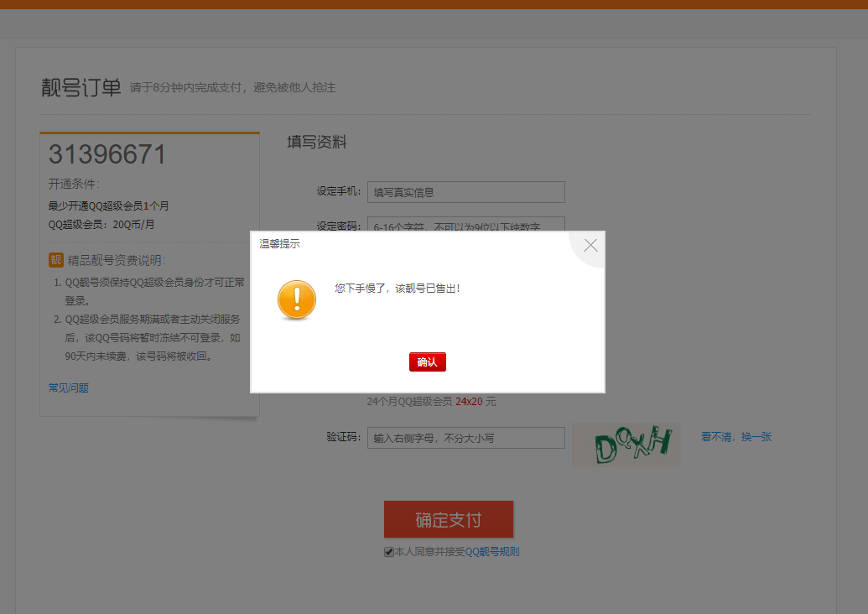Click 看不清，换一张 link
Viewport: 868px width, 614px height.
736,437
